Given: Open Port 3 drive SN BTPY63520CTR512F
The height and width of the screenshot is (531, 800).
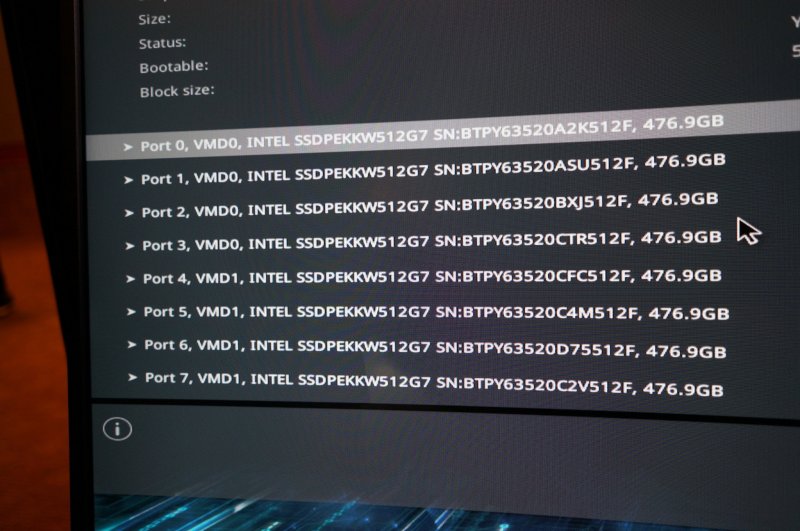Looking at the screenshot, I should tap(432, 241).
